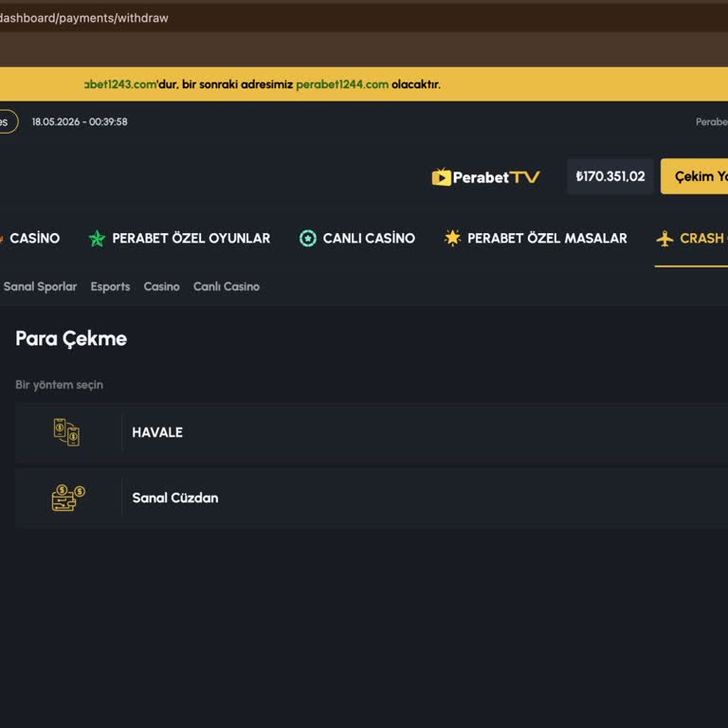The height and width of the screenshot is (728, 728).
Task: Click the ₺170.351,02 balance display
Action: coord(610,176)
